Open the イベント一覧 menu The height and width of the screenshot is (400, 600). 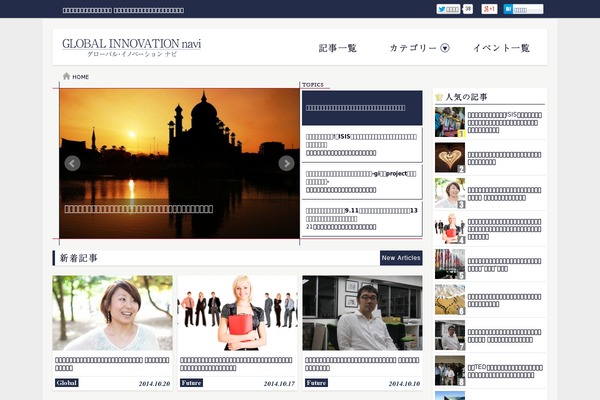coord(501,48)
